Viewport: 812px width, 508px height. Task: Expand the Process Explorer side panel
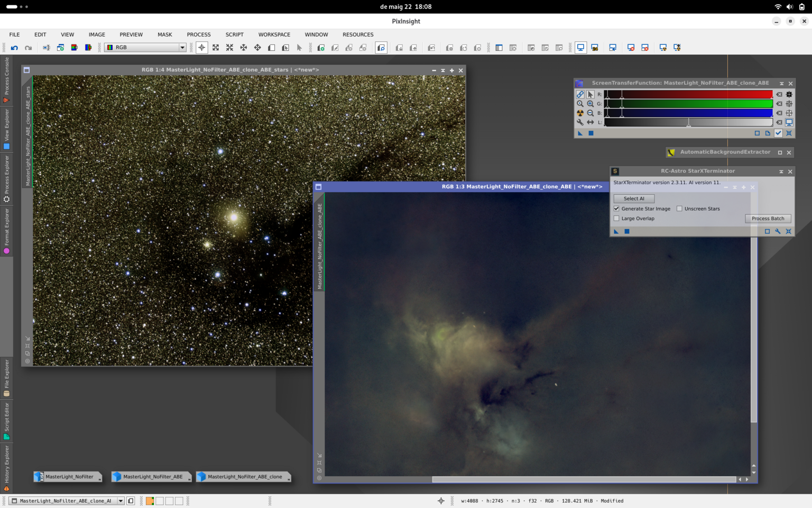pyautogui.click(x=6, y=178)
